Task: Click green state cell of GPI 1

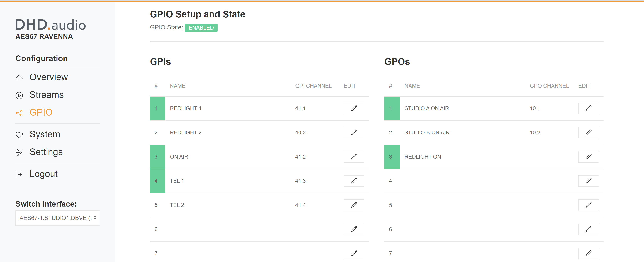Action: pyautogui.click(x=157, y=108)
